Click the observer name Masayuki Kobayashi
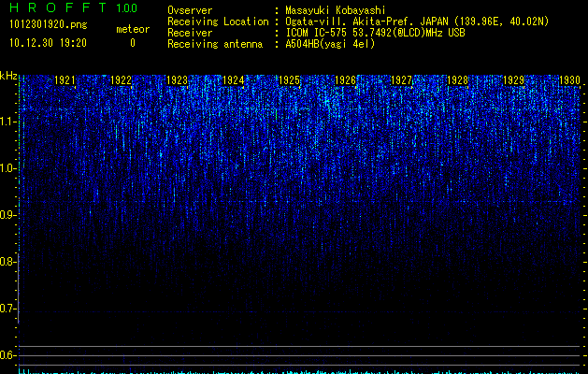 336,10
